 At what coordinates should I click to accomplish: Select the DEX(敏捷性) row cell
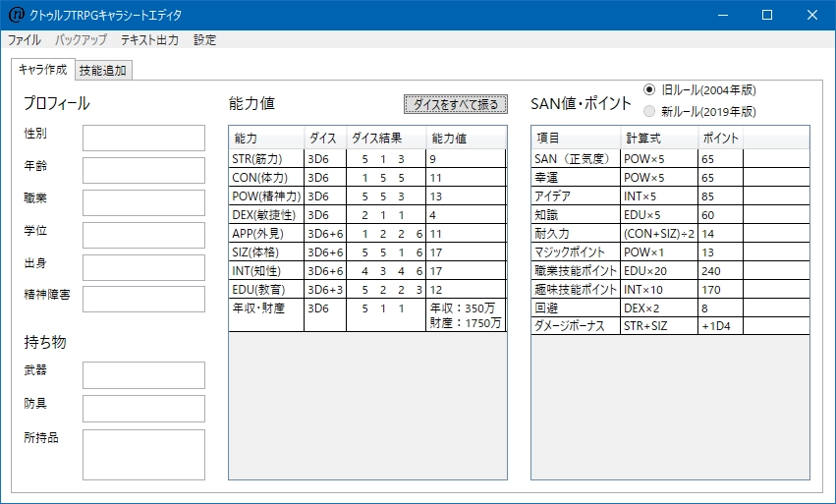[x=266, y=215]
